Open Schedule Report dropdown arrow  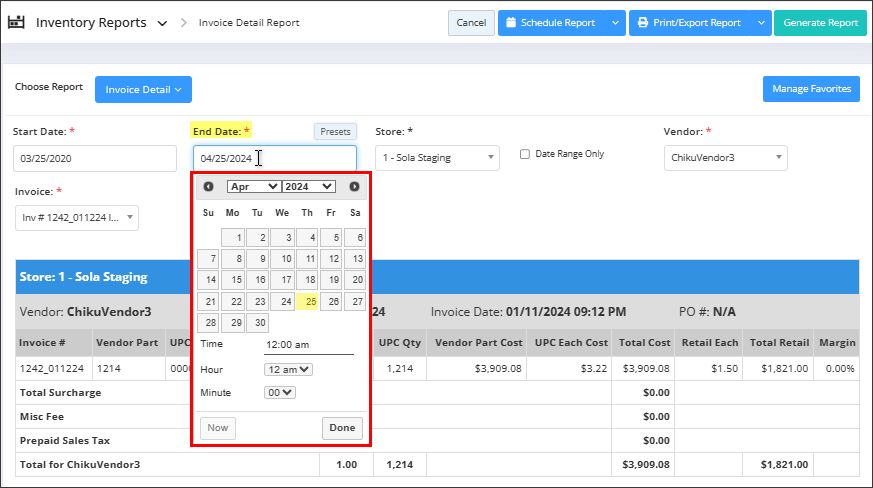point(614,23)
